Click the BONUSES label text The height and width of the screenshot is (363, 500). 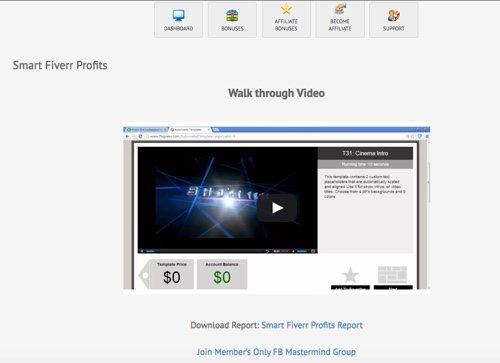coord(232,29)
